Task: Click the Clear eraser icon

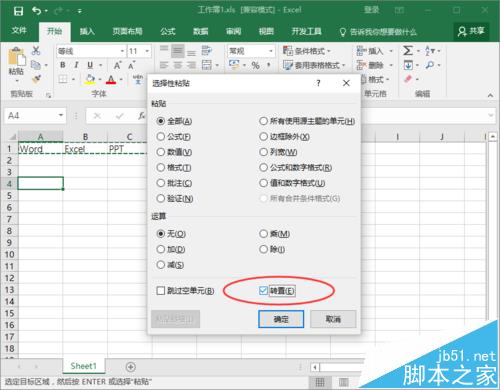Action: click(408, 79)
